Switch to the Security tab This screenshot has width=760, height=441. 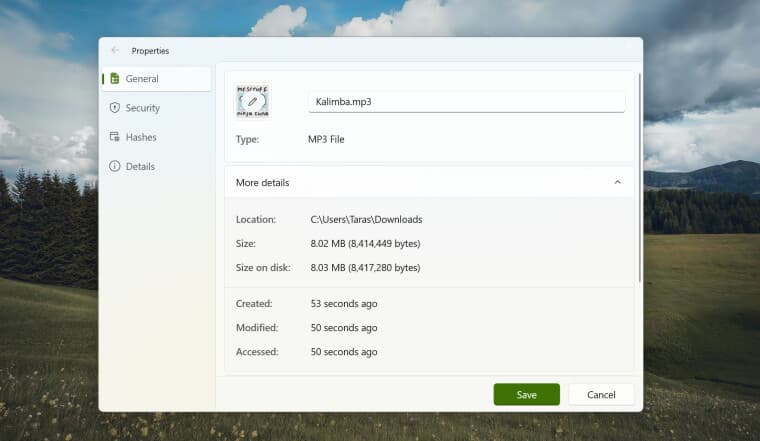(142, 108)
